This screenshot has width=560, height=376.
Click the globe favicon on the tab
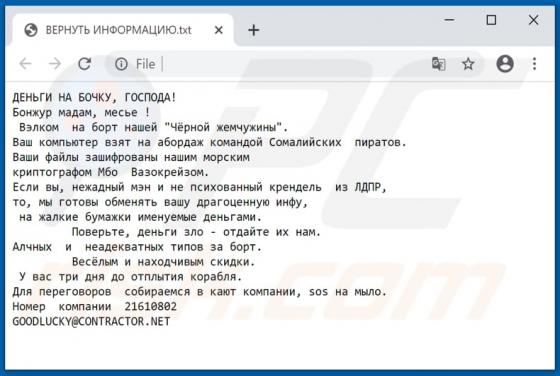point(31,30)
